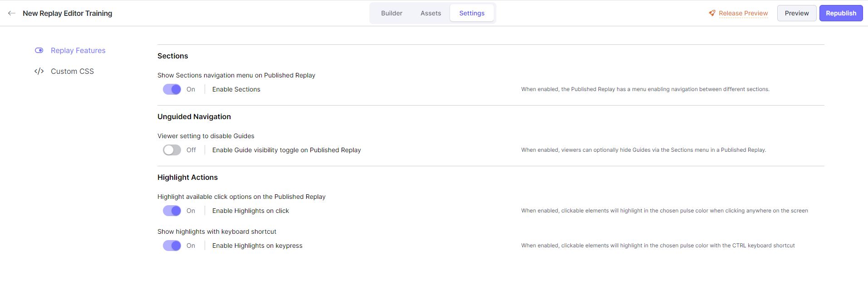The height and width of the screenshot is (299, 868).
Task: Click the description about clicking anywhere on the screen
Action: tap(664, 211)
